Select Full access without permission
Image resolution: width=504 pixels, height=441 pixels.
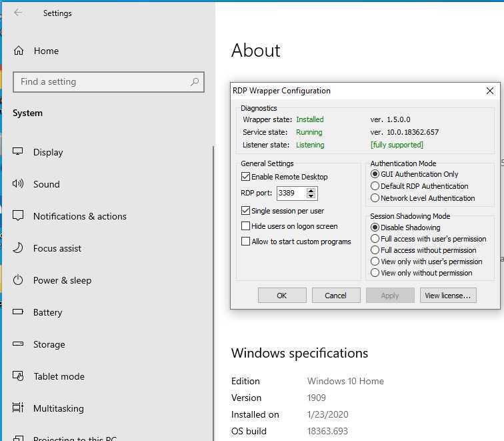375,250
